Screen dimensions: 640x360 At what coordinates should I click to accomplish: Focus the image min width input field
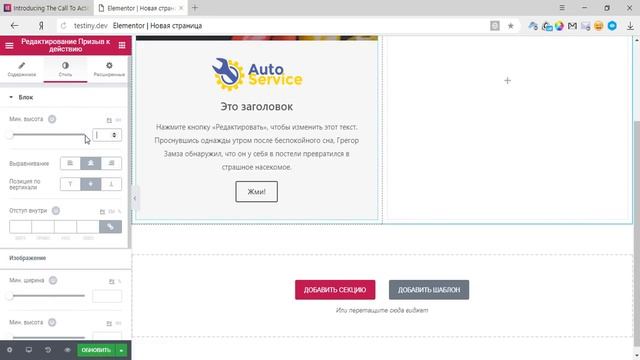point(107,296)
